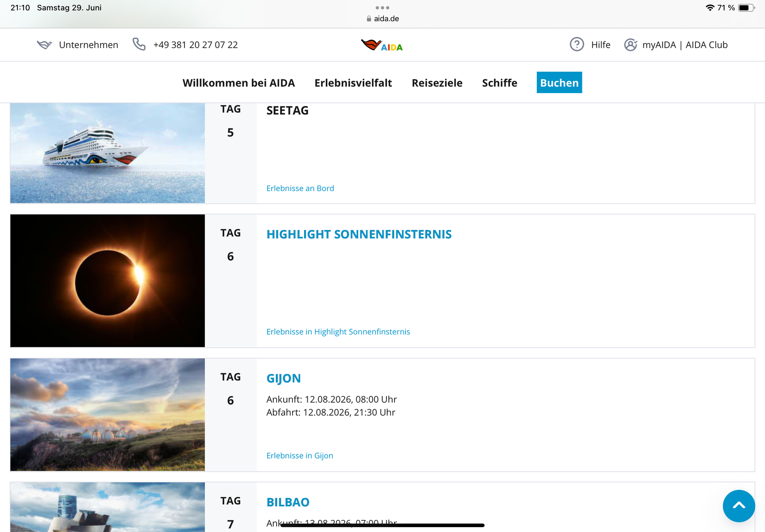Click the Unternehmen lips icon
The height and width of the screenshot is (532, 765).
click(x=44, y=45)
